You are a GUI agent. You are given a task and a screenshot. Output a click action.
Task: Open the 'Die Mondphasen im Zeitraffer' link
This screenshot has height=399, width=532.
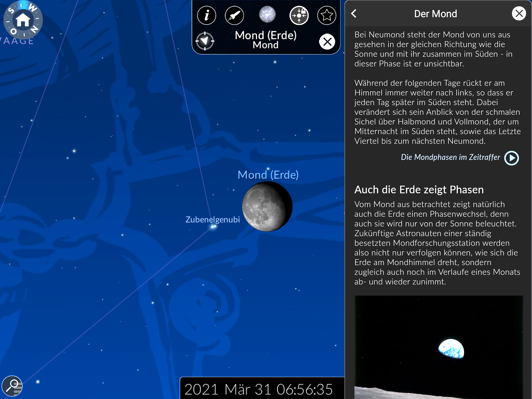coord(450,157)
